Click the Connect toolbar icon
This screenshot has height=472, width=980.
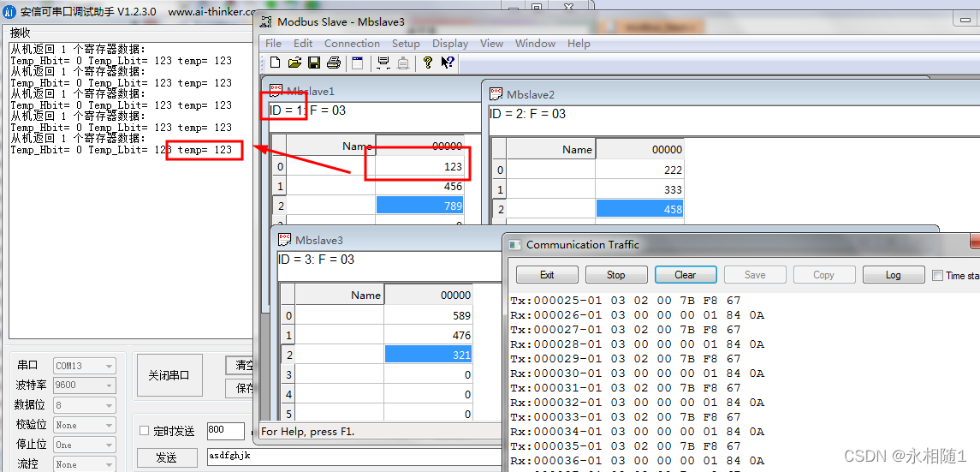[x=383, y=63]
